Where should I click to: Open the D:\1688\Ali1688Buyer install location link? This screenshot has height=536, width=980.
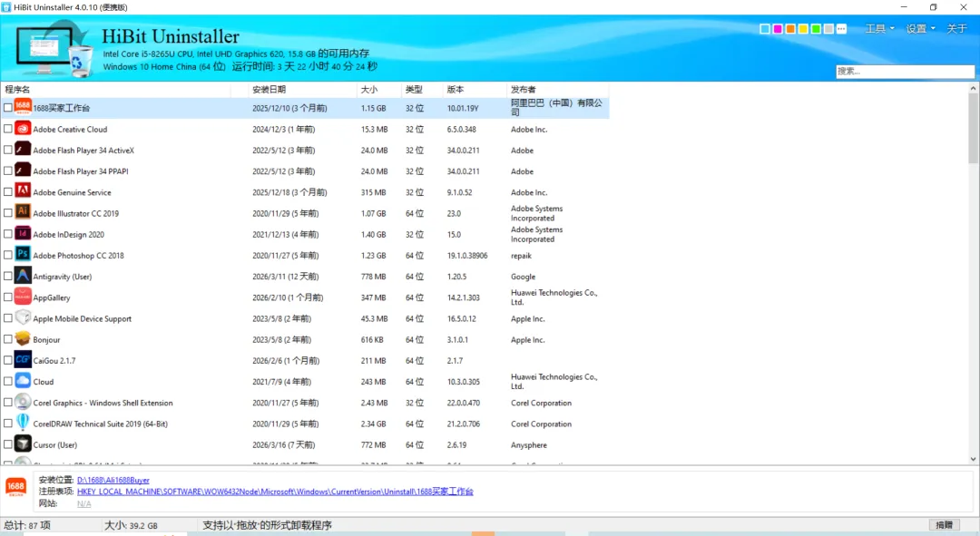coord(113,481)
